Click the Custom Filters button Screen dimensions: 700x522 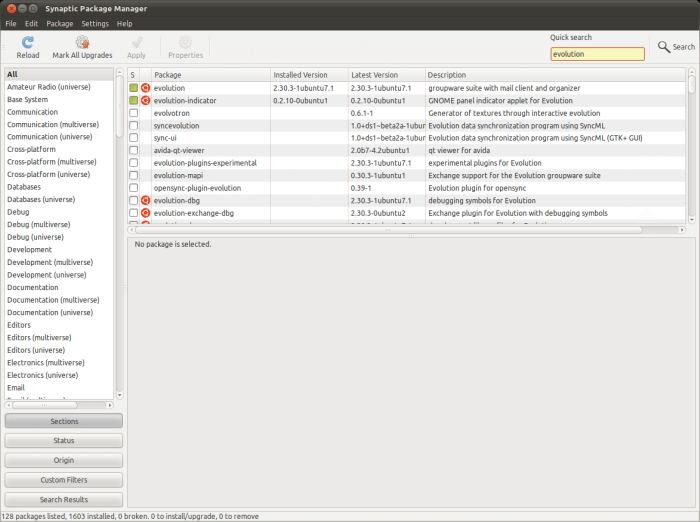click(x=64, y=480)
